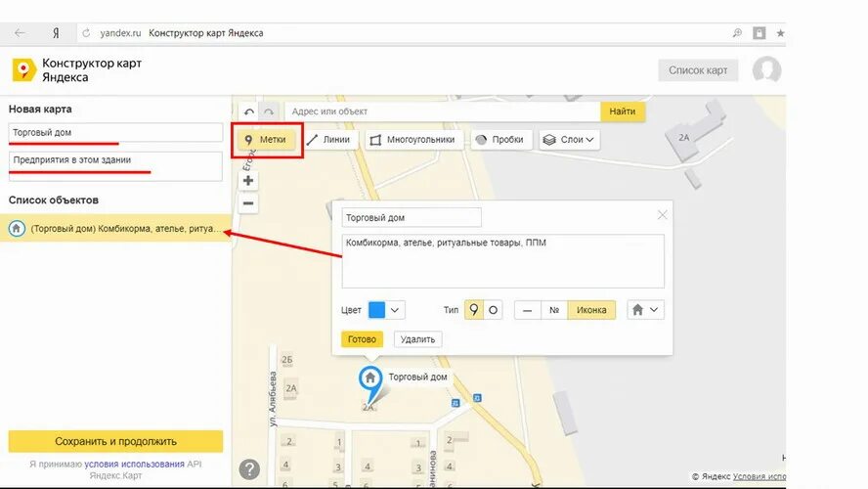Click the placemark description text area
868x489 pixels.
click(x=502, y=261)
